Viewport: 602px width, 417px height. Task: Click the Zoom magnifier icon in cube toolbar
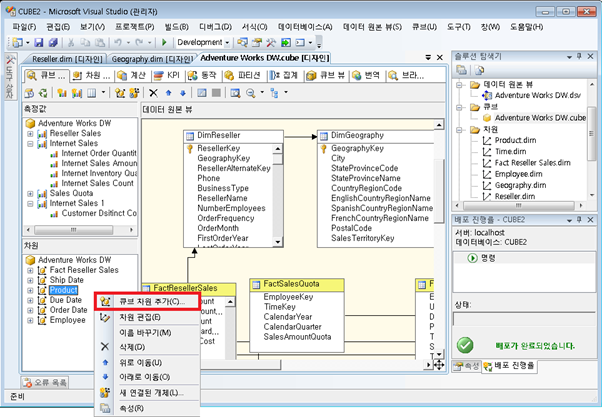click(x=251, y=93)
